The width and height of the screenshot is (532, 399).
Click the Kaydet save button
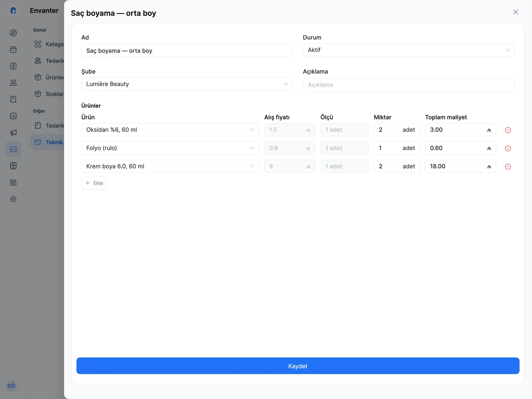tap(298, 366)
